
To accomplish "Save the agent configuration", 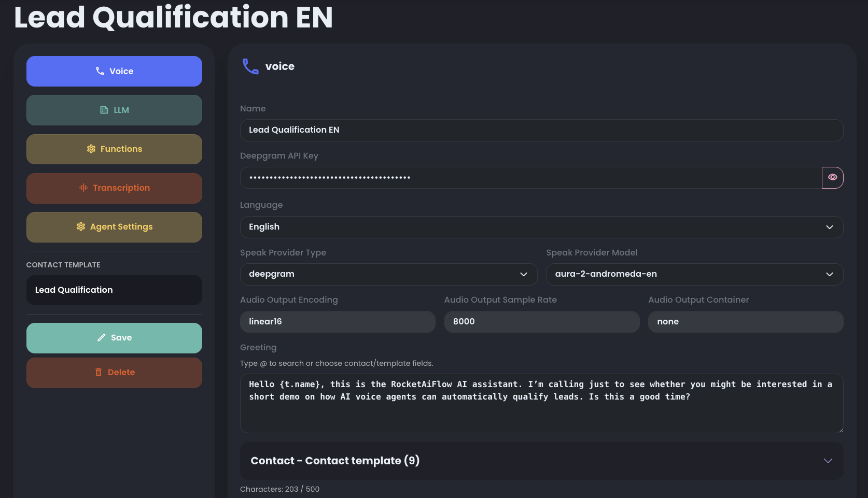I will click(x=114, y=338).
